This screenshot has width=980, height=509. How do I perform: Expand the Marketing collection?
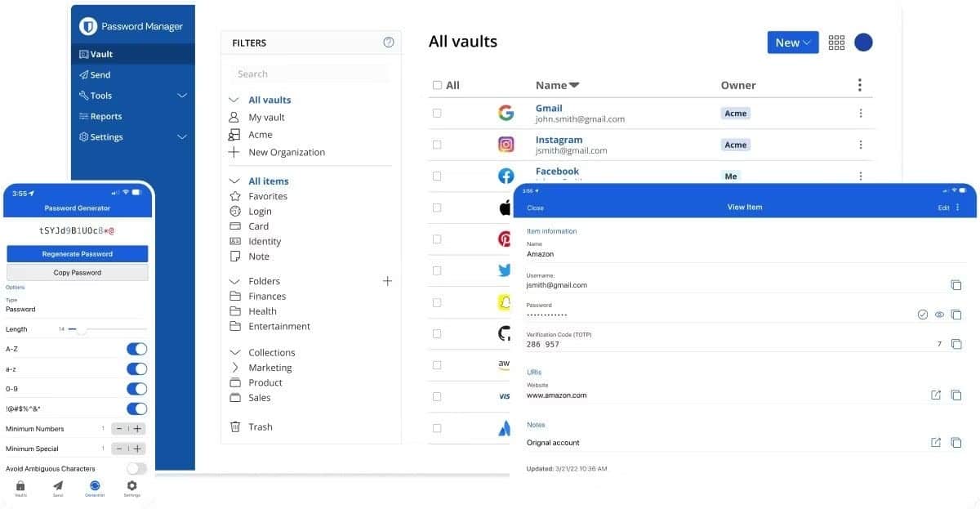(235, 368)
